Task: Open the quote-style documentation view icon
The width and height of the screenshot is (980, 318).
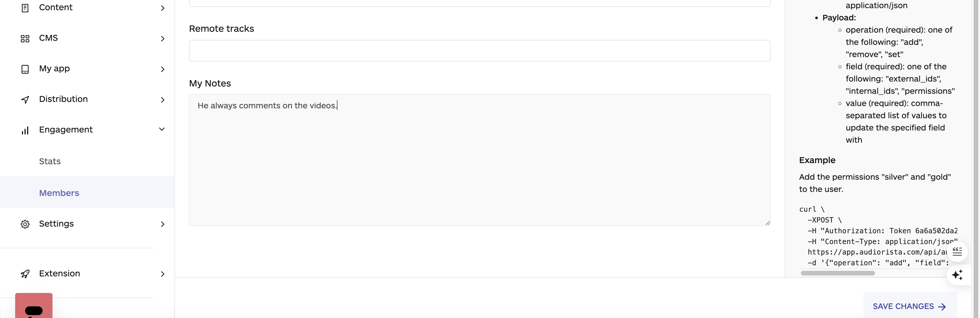Action: click(x=957, y=251)
